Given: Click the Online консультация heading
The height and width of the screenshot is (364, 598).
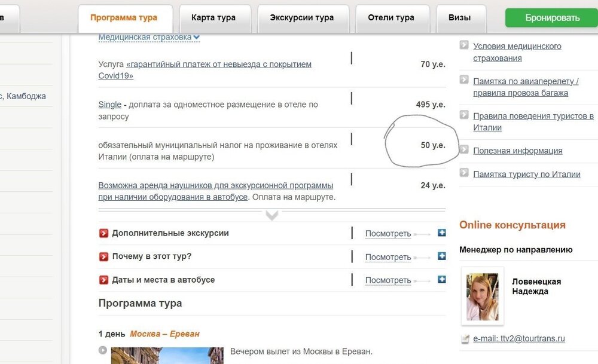Looking at the screenshot, I should pos(512,225).
